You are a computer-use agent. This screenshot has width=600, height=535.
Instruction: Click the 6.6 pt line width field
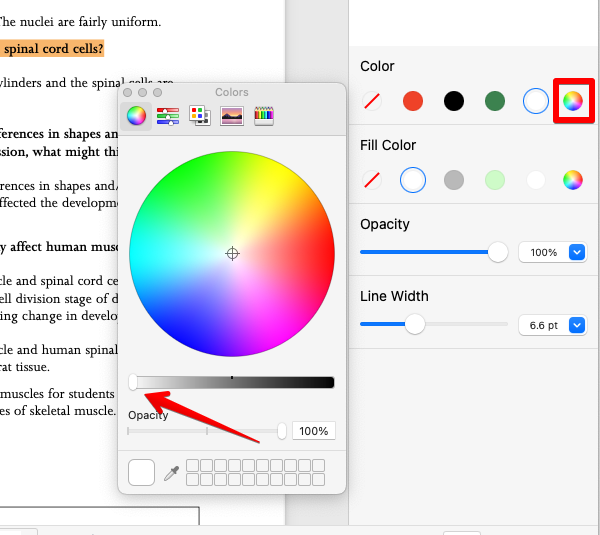coord(544,325)
